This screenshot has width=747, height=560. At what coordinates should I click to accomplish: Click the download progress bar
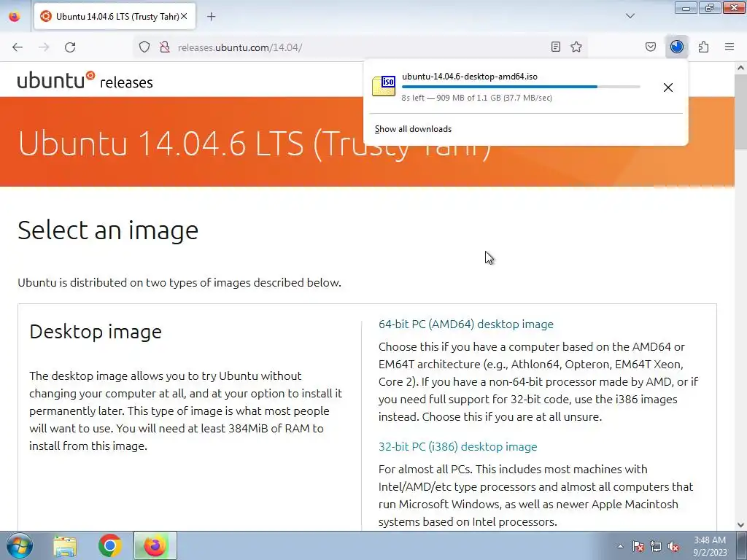pyautogui.click(x=521, y=87)
